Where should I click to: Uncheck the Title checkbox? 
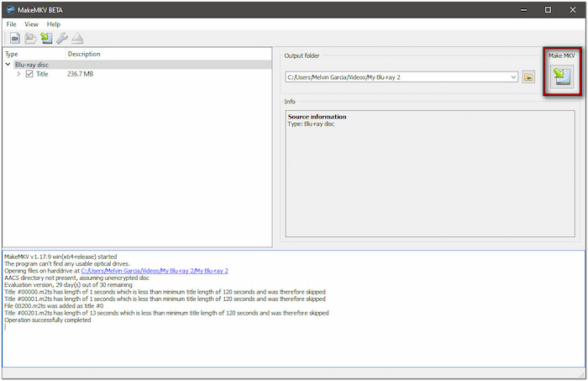coord(29,74)
